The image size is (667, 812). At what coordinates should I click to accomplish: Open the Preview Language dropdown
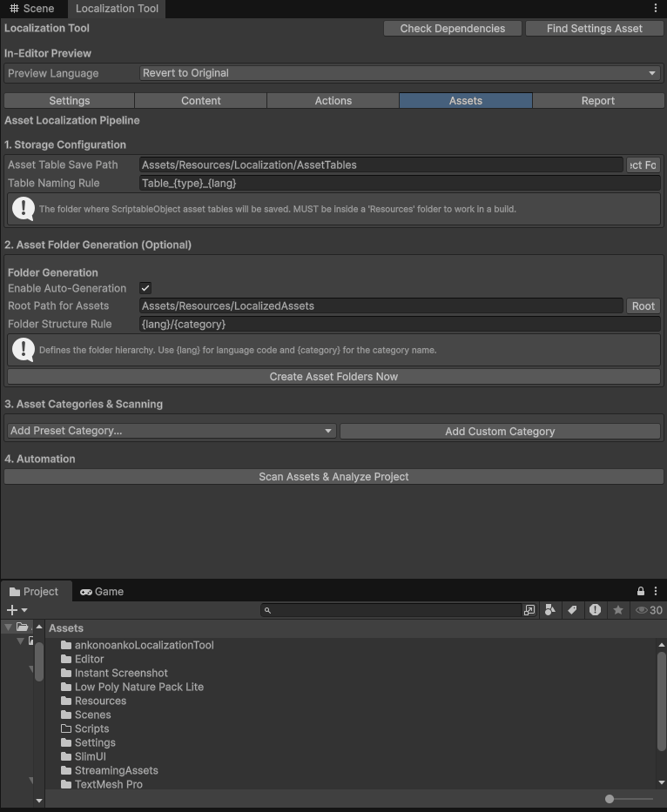400,73
